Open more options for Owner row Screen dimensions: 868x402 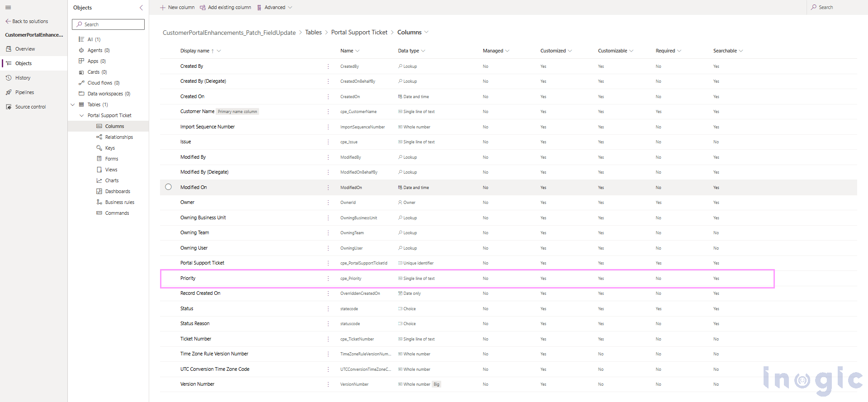[328, 203]
